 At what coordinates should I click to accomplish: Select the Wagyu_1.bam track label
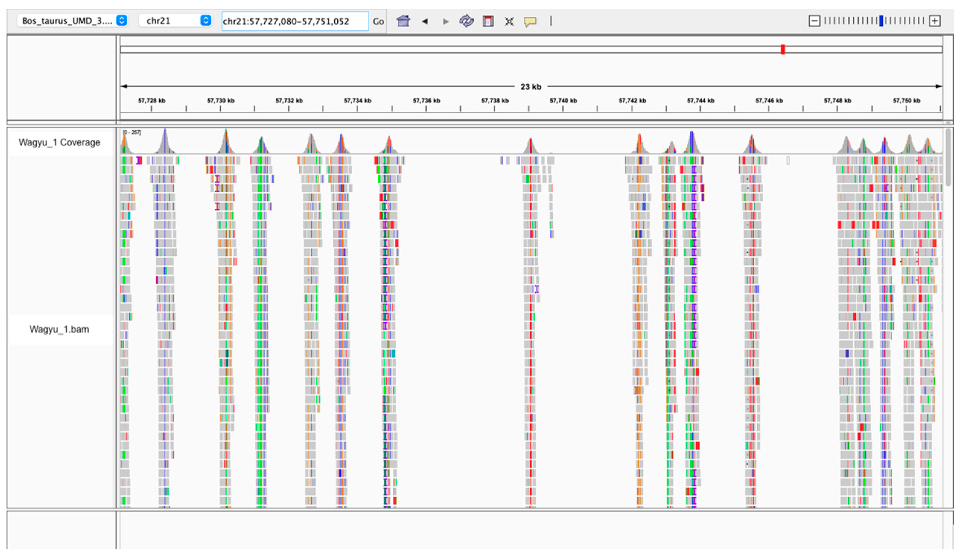tap(59, 329)
